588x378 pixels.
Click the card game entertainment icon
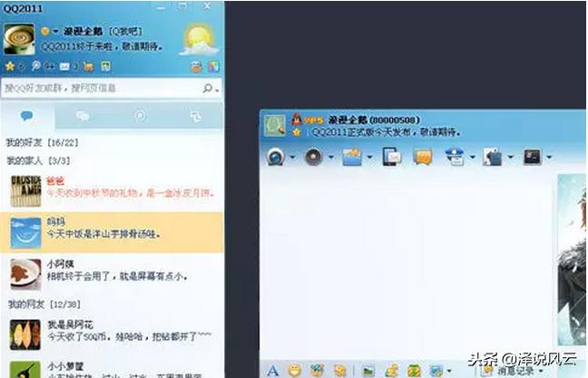493,157
